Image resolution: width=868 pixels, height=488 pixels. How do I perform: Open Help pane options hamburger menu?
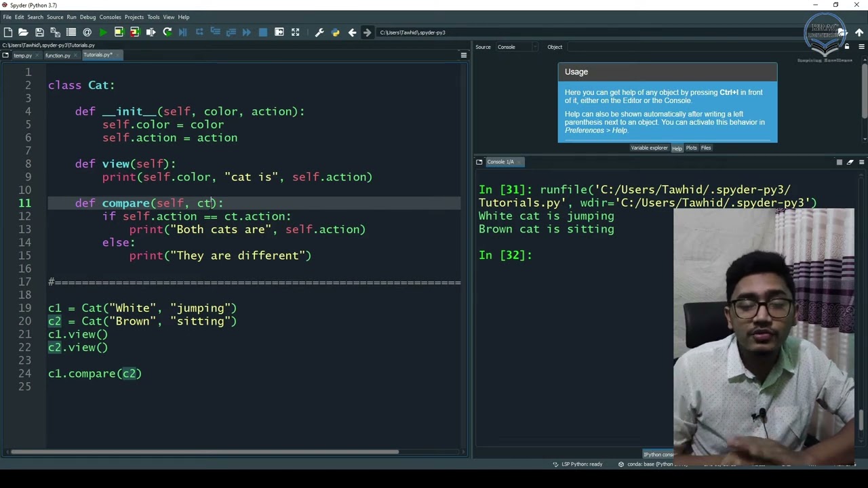click(x=861, y=47)
